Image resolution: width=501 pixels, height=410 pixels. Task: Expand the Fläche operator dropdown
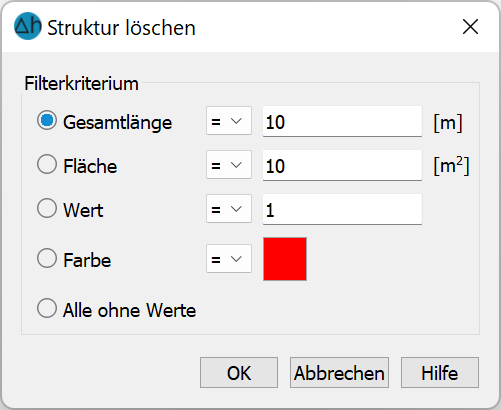(x=229, y=165)
